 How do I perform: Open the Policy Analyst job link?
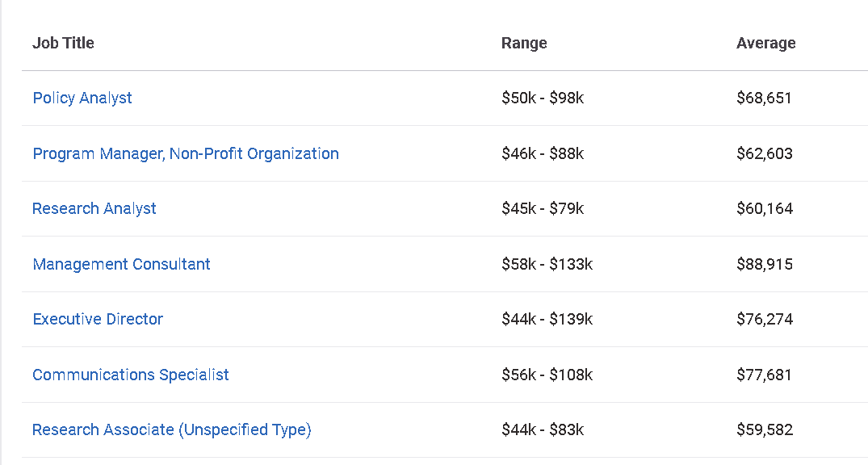click(82, 98)
